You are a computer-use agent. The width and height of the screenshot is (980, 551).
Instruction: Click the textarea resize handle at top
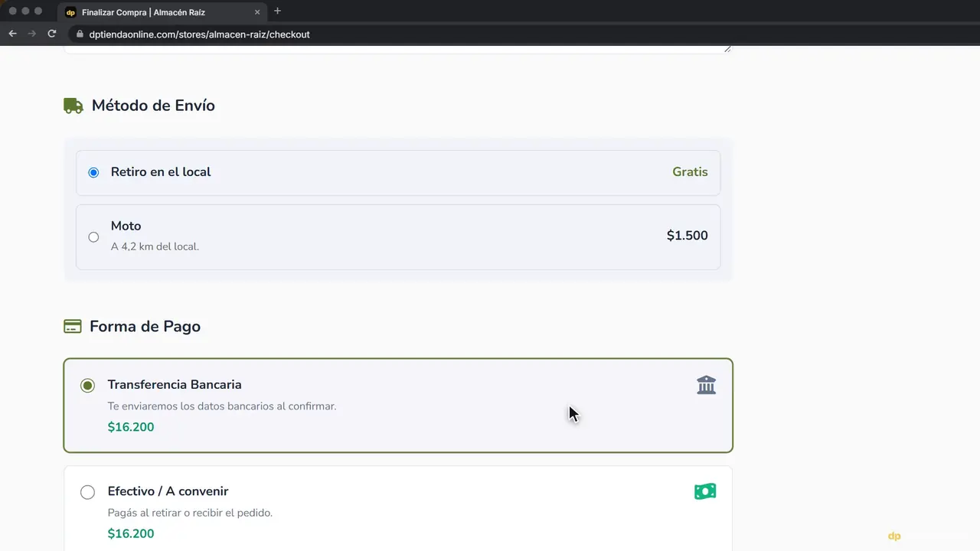[727, 48]
